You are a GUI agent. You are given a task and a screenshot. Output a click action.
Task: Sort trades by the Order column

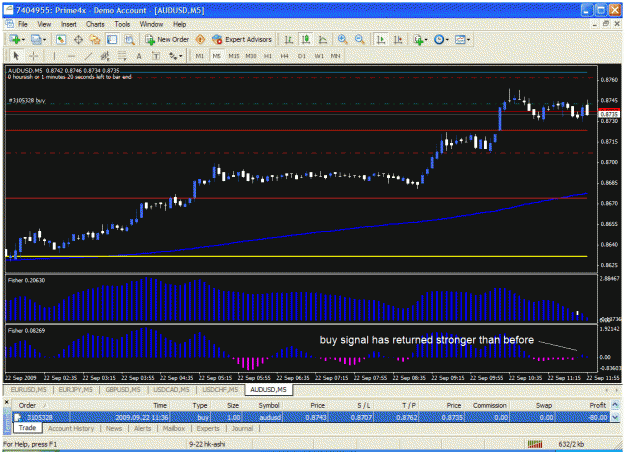(41, 405)
